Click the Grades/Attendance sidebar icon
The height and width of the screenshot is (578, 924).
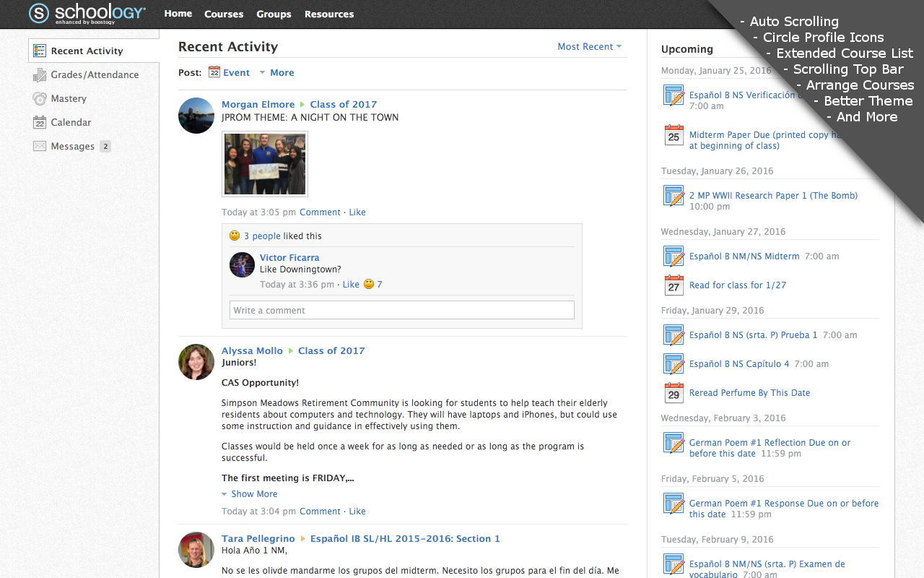(x=40, y=74)
